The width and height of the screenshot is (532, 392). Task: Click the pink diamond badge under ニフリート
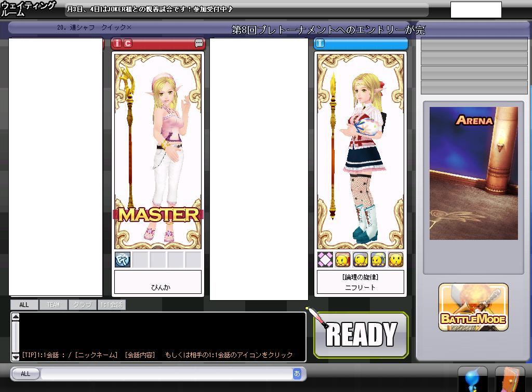(x=325, y=260)
